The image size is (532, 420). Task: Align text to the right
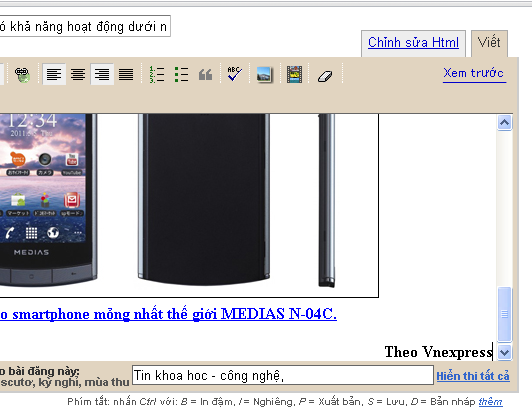coord(102,74)
